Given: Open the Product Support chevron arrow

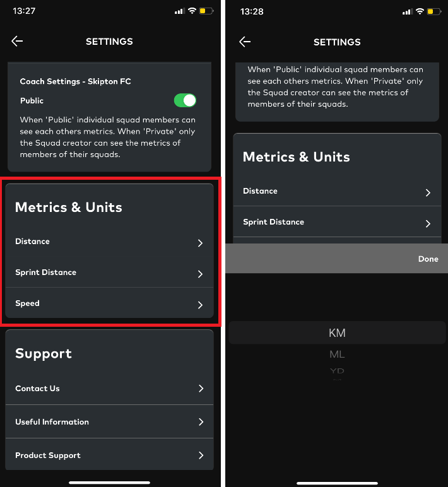Looking at the screenshot, I should click(201, 455).
